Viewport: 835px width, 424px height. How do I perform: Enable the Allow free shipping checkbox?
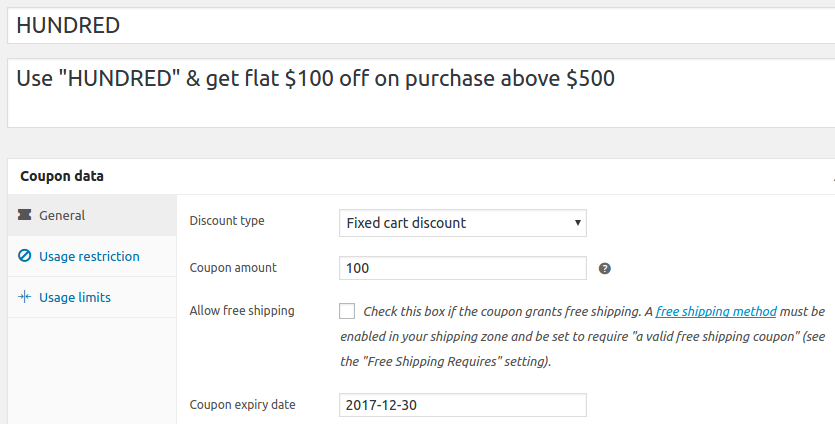(347, 311)
